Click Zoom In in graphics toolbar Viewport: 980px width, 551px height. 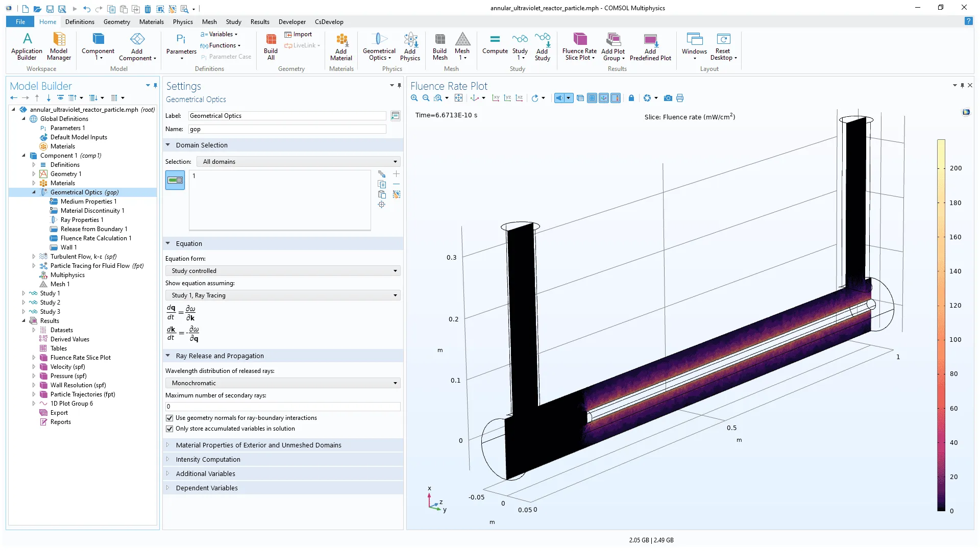click(414, 98)
